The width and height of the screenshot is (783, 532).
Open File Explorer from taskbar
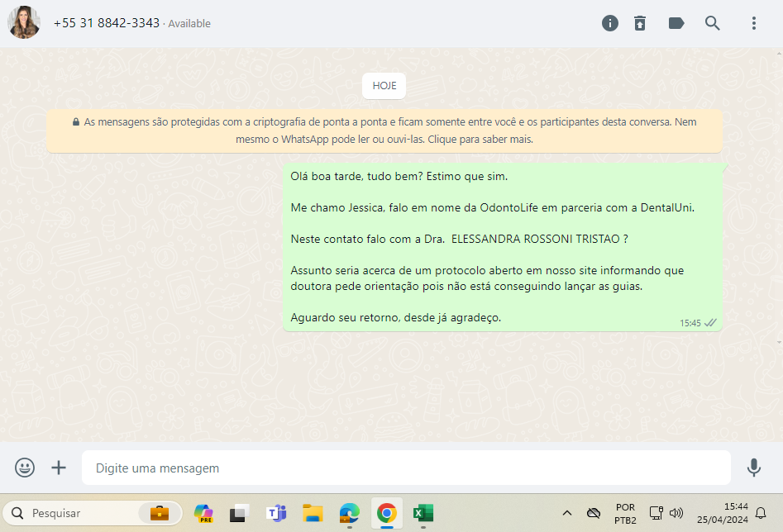pos(313,513)
